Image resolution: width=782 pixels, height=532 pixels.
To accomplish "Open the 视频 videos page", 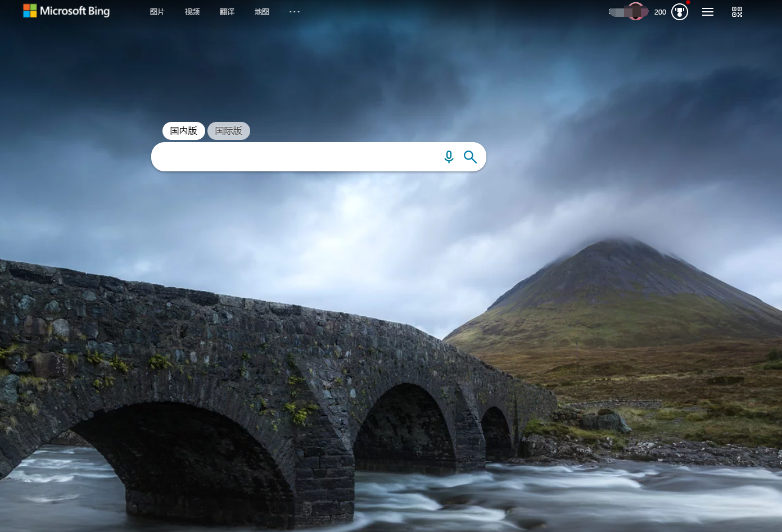I will [192, 12].
